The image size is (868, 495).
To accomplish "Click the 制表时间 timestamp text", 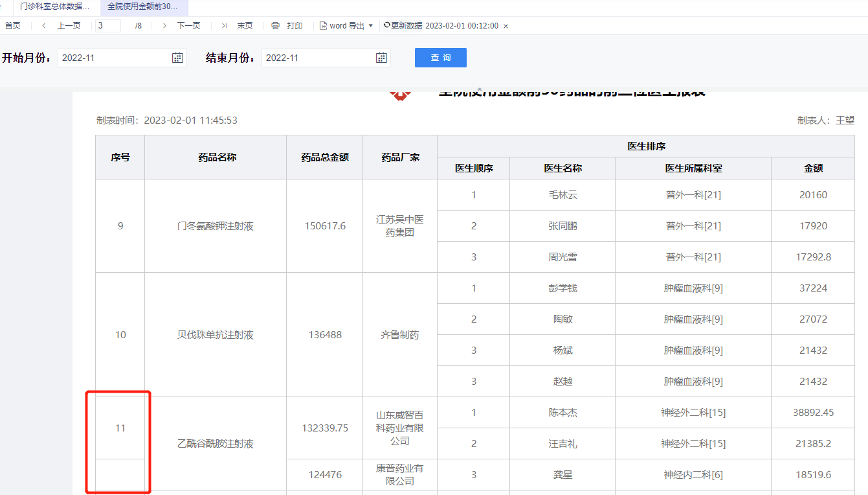I will coord(167,121).
